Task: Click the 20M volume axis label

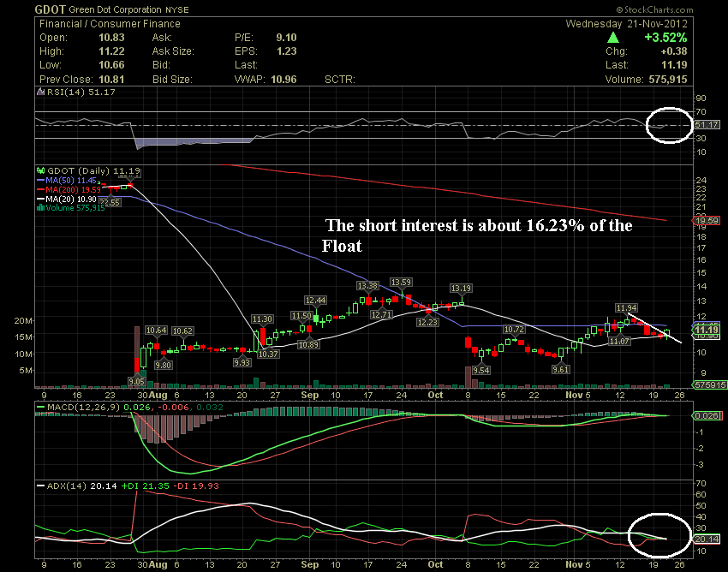Action: click(23, 321)
